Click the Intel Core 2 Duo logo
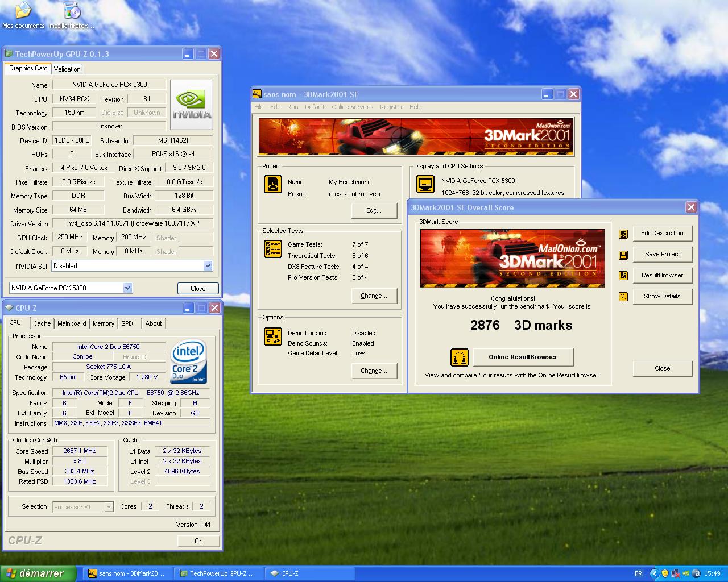This screenshot has height=582, width=728. pyautogui.click(x=188, y=361)
